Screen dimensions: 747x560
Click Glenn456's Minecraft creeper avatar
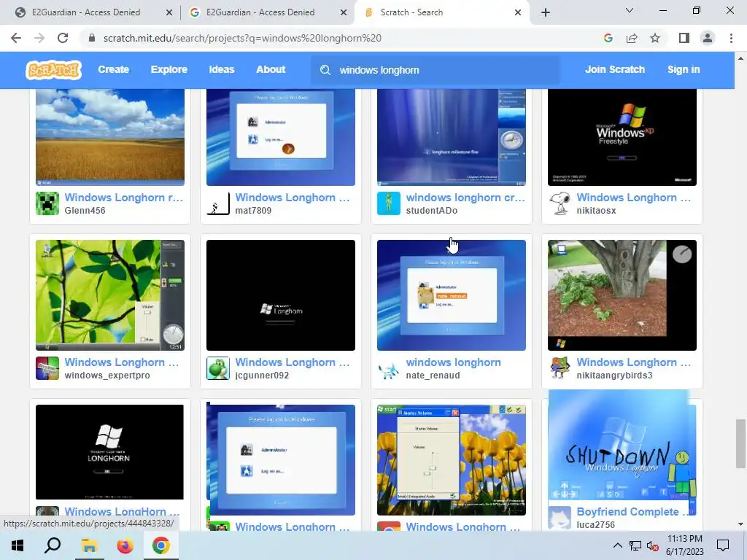pyautogui.click(x=47, y=203)
